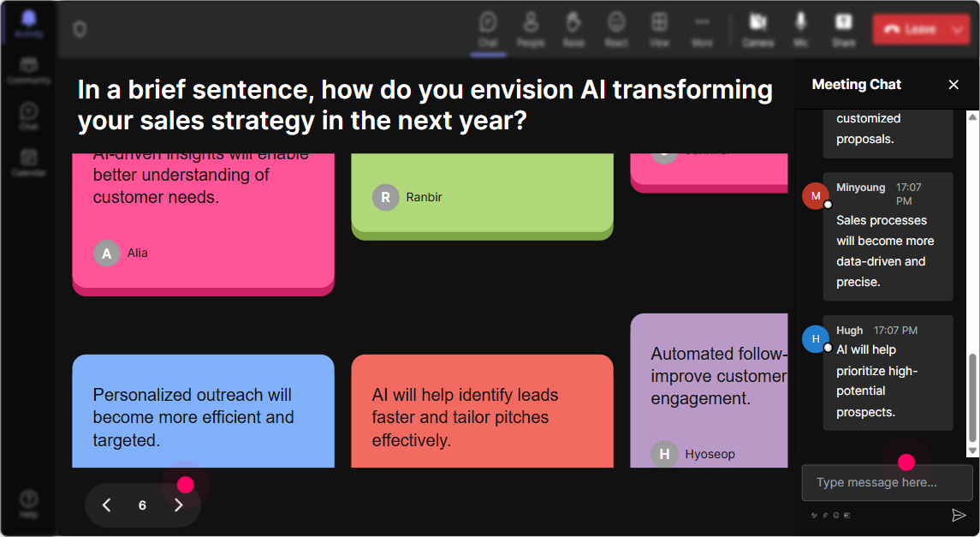
Task: Toggle the Chat panel from meeting toolbar
Action: [488, 29]
